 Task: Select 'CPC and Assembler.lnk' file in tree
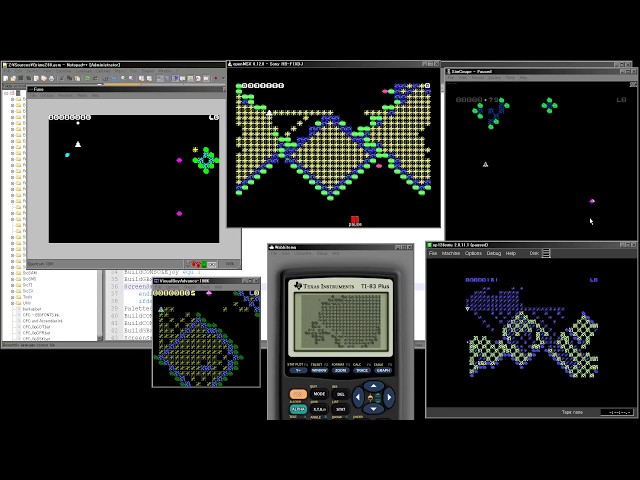42,321
